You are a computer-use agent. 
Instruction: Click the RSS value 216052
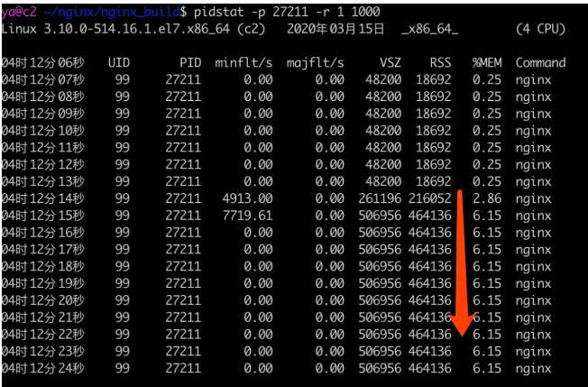[x=430, y=198]
